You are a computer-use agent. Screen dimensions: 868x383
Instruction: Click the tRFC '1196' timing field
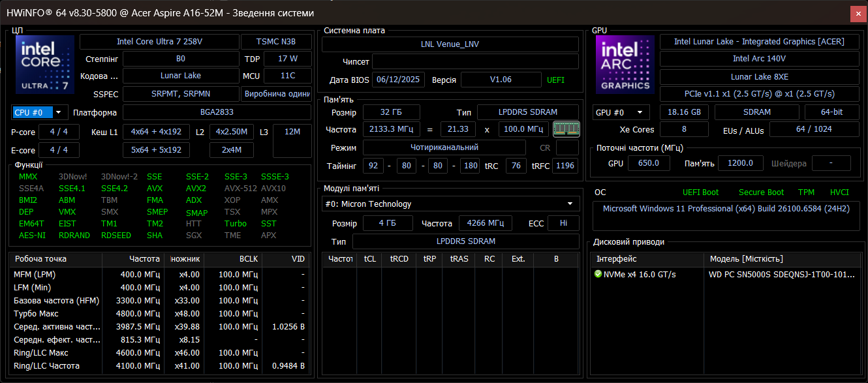click(x=565, y=166)
